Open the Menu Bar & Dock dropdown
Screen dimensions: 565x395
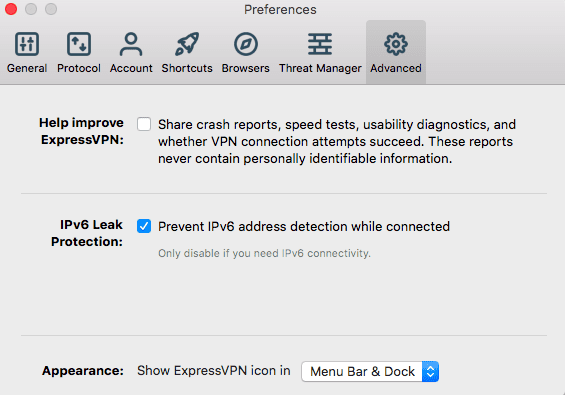click(x=370, y=371)
